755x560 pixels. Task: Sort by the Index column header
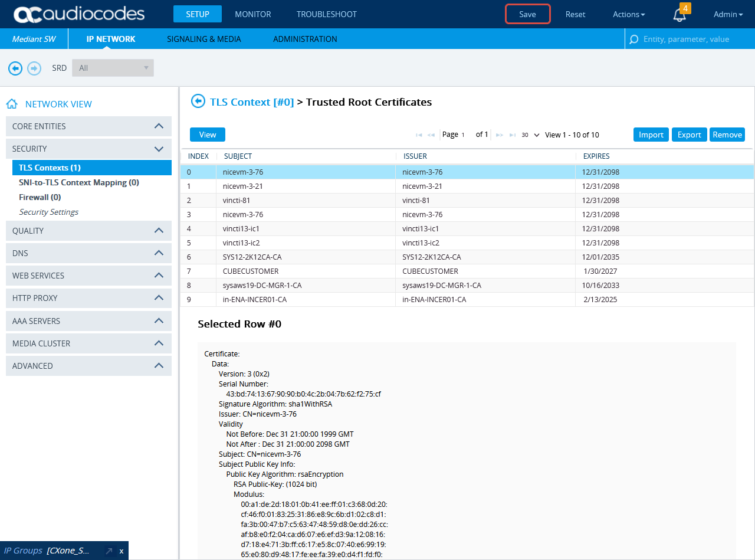tap(199, 156)
